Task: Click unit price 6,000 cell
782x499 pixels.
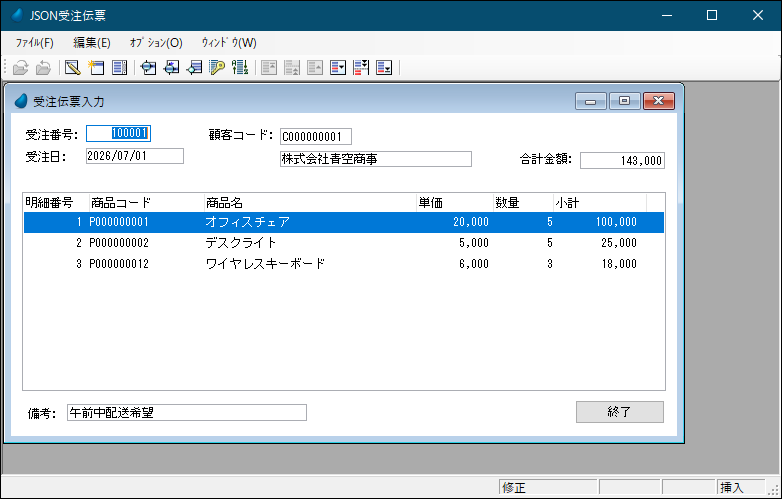Action: point(474,264)
